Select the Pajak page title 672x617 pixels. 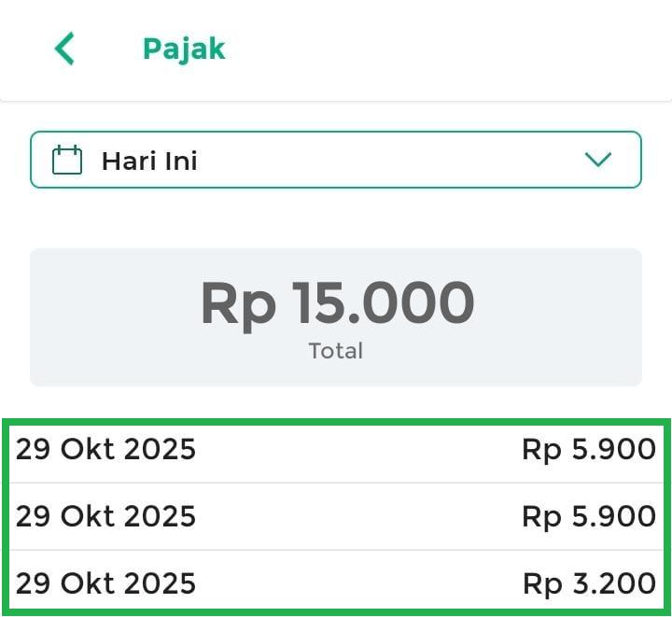(184, 49)
